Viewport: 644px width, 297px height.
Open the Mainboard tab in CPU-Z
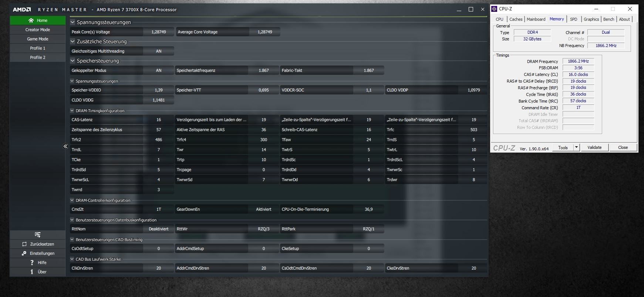pos(536,19)
